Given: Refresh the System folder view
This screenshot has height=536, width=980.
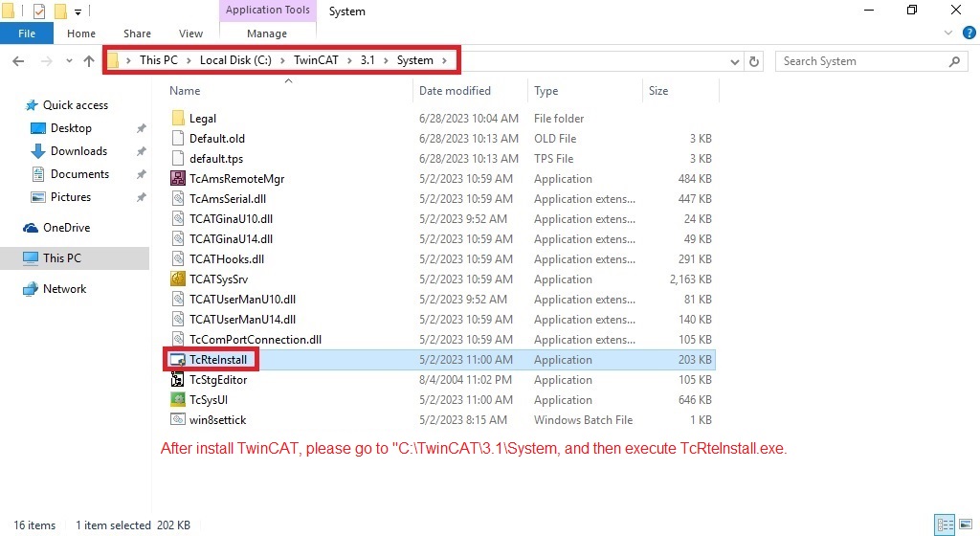Looking at the screenshot, I should click(x=754, y=61).
